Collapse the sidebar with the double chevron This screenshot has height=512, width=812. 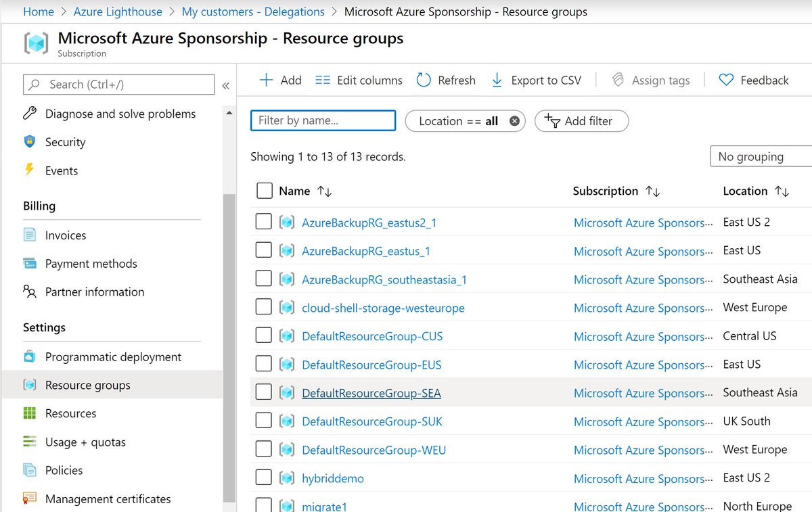point(225,85)
